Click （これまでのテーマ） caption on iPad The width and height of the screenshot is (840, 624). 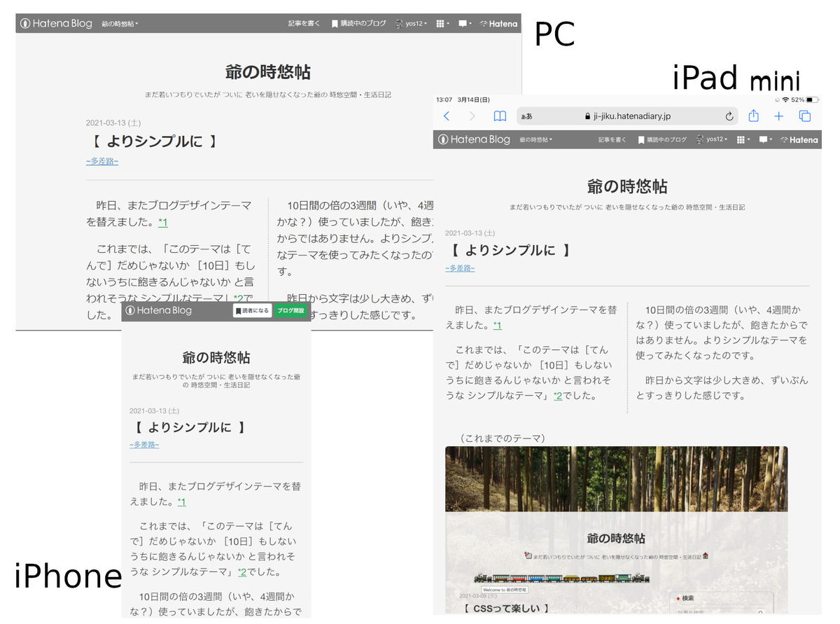coord(501,438)
